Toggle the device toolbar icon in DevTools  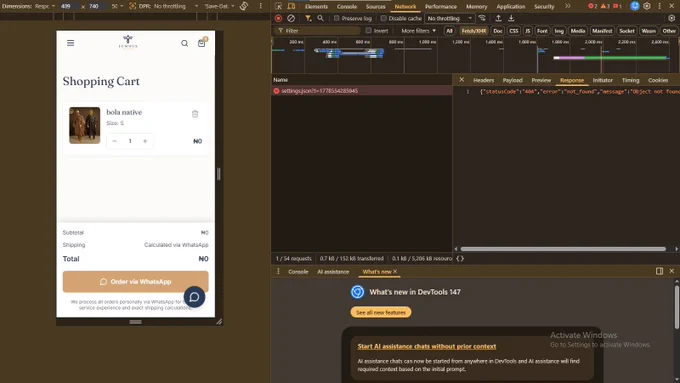291,6
